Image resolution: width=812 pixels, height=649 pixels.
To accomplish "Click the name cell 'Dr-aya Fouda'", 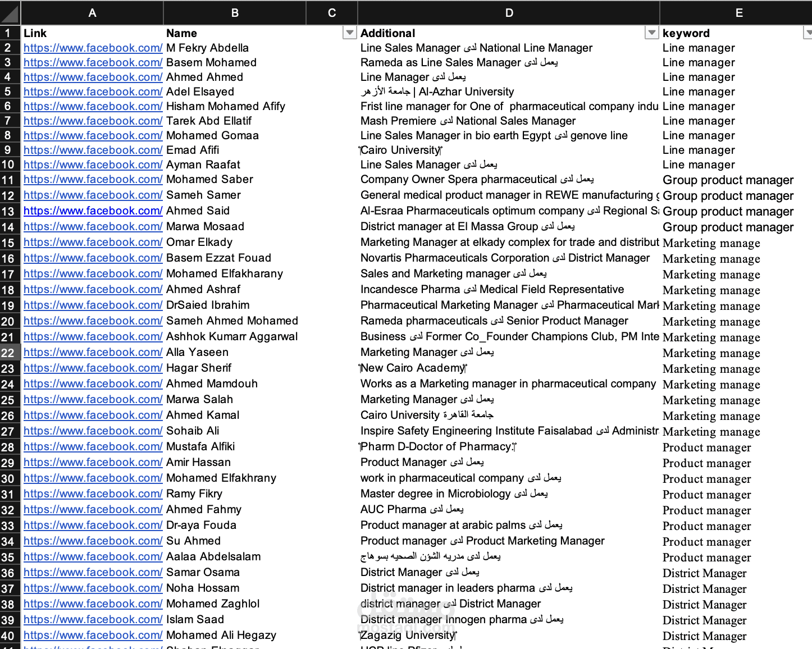I will (235, 525).
